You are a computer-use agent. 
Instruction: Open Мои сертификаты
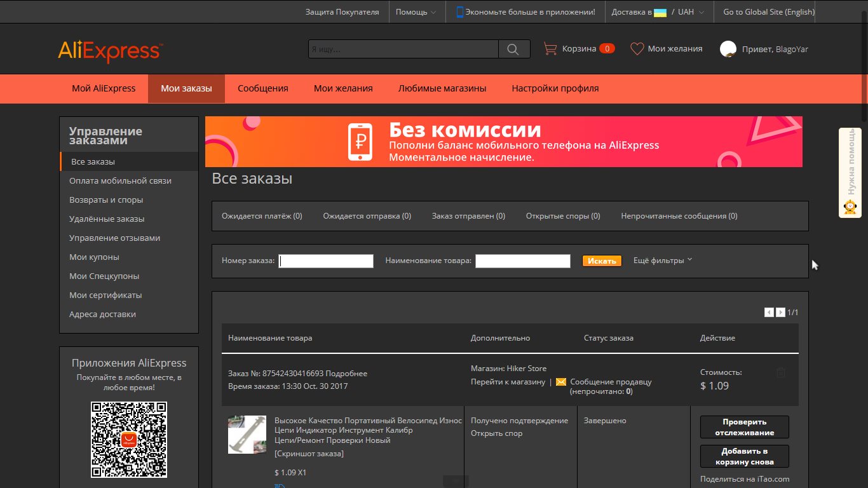coord(105,295)
